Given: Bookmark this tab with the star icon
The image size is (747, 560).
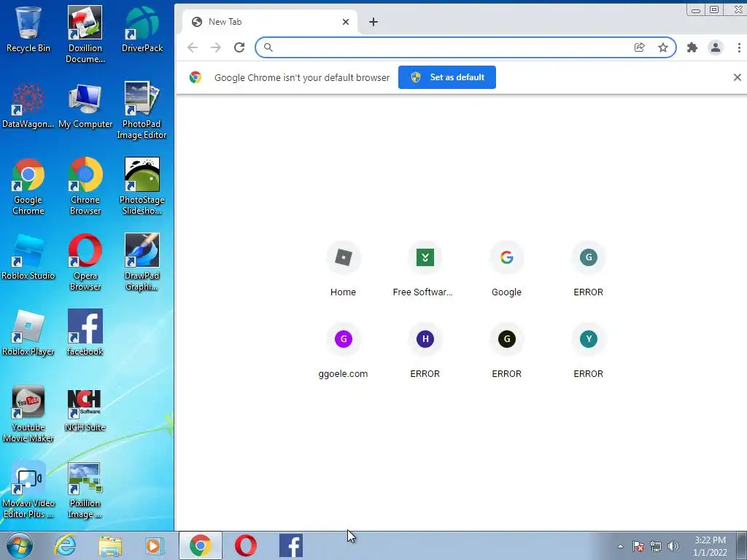Looking at the screenshot, I should click(x=662, y=47).
